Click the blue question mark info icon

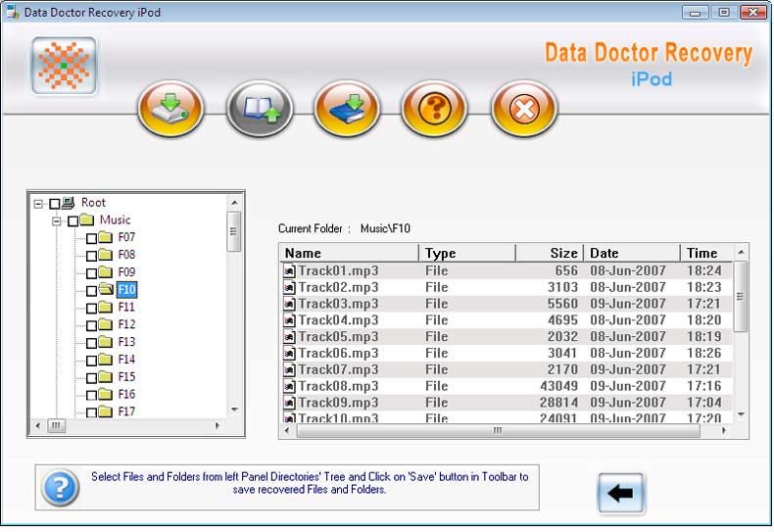(x=60, y=488)
